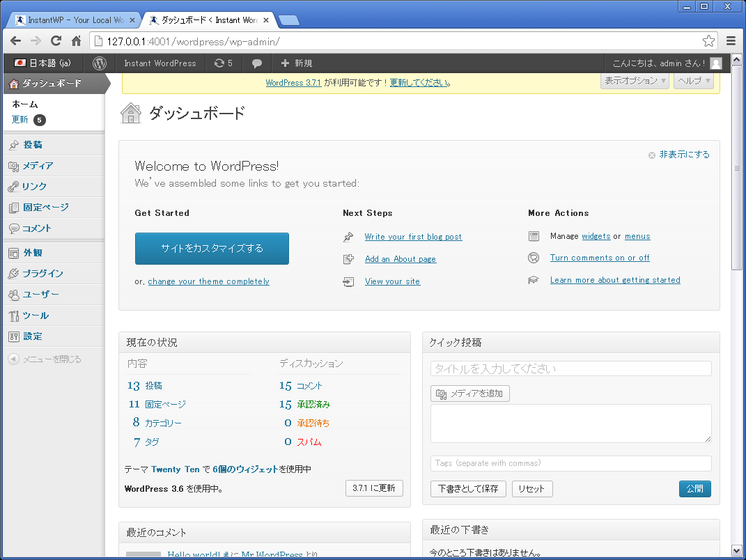Click the browser forward arrow
Image resolution: width=746 pixels, height=560 pixels.
(x=36, y=41)
